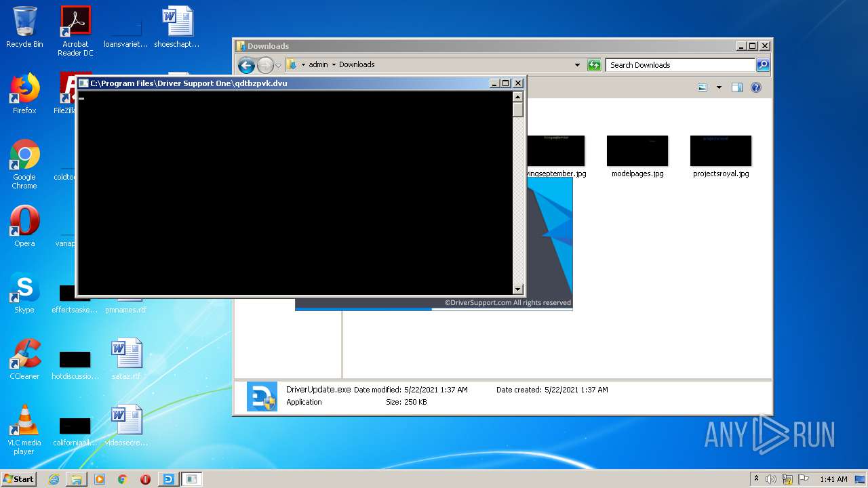Screen dimensions: 868x488
Task: Click Downloads in the address breadcrumb
Action: [357, 65]
